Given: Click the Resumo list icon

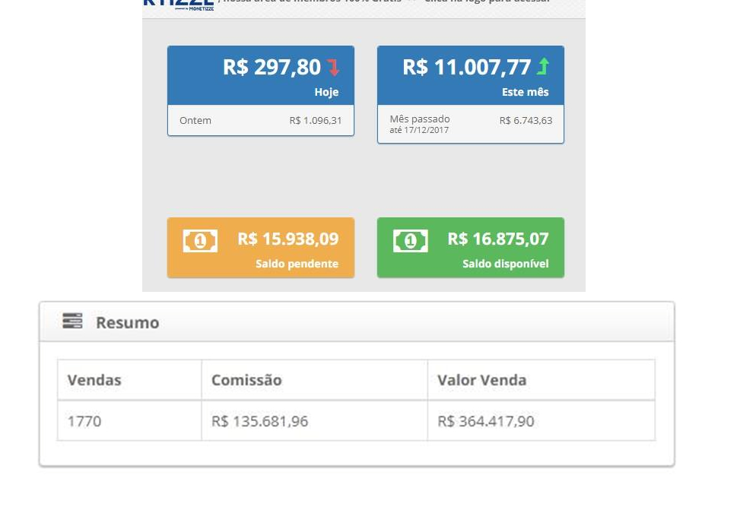Looking at the screenshot, I should point(72,321).
